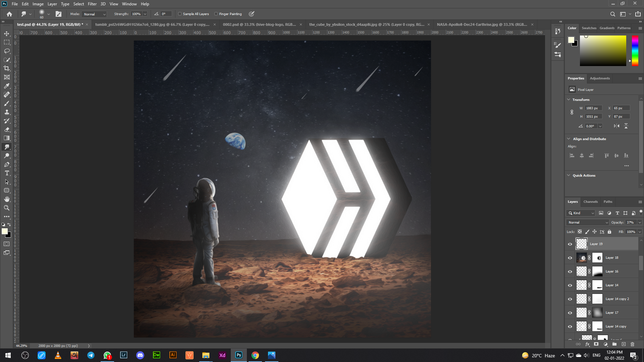The image size is (644, 362).
Task: Switch to the Adjustments tab
Action: pyautogui.click(x=600, y=78)
